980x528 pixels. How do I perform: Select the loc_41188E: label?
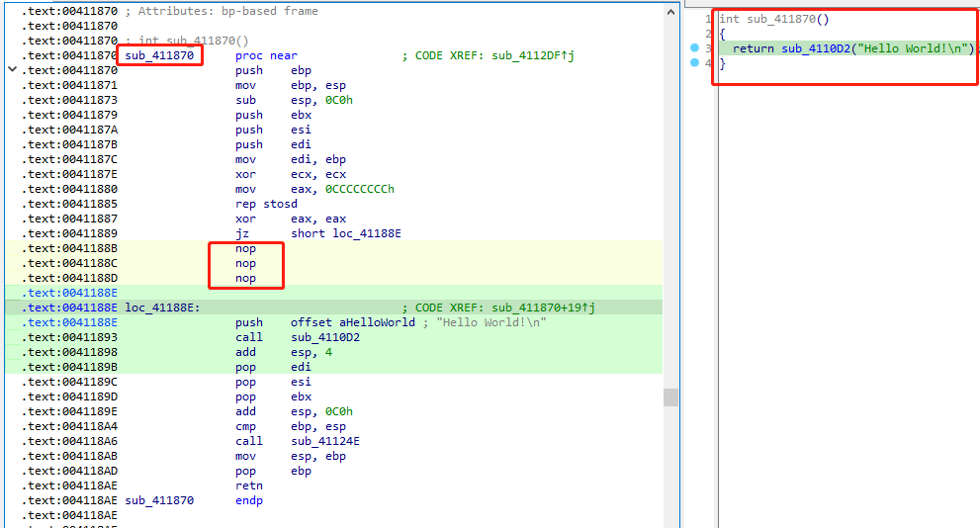162,308
